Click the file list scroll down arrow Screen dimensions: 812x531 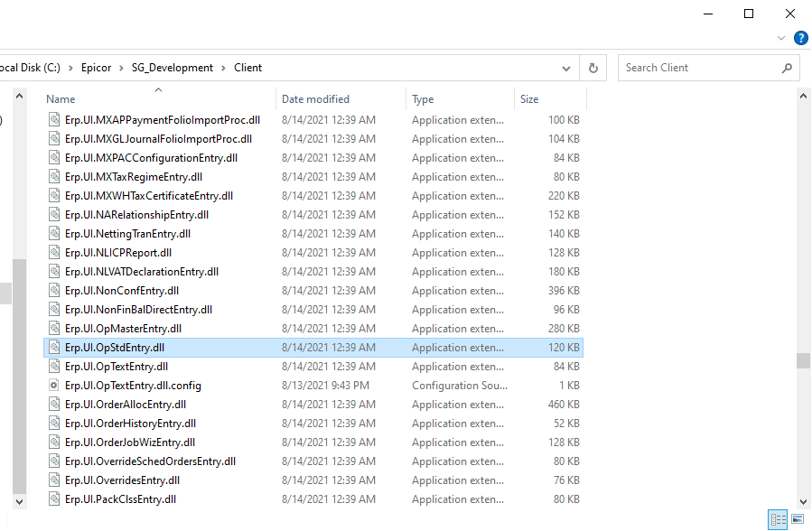click(x=803, y=501)
